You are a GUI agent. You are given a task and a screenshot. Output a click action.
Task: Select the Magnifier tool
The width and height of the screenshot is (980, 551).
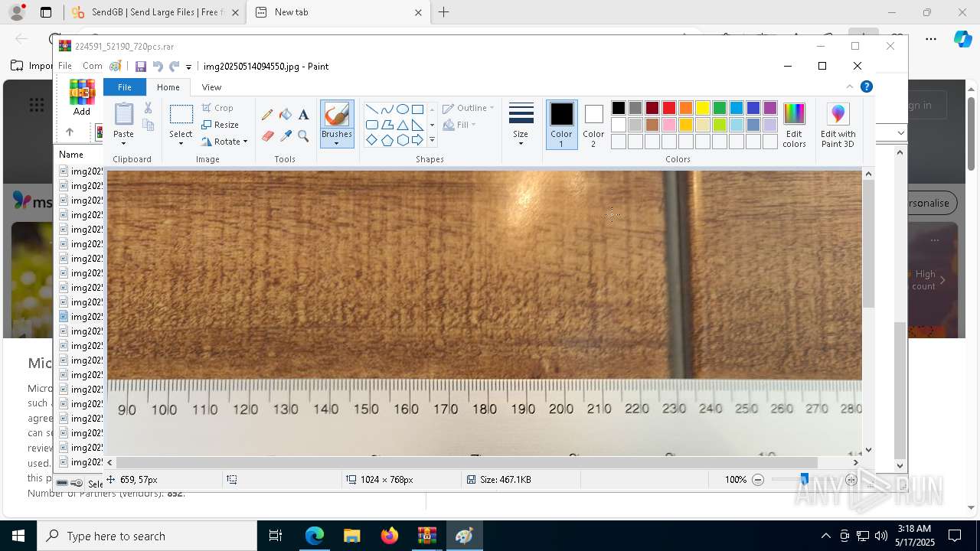(x=303, y=136)
